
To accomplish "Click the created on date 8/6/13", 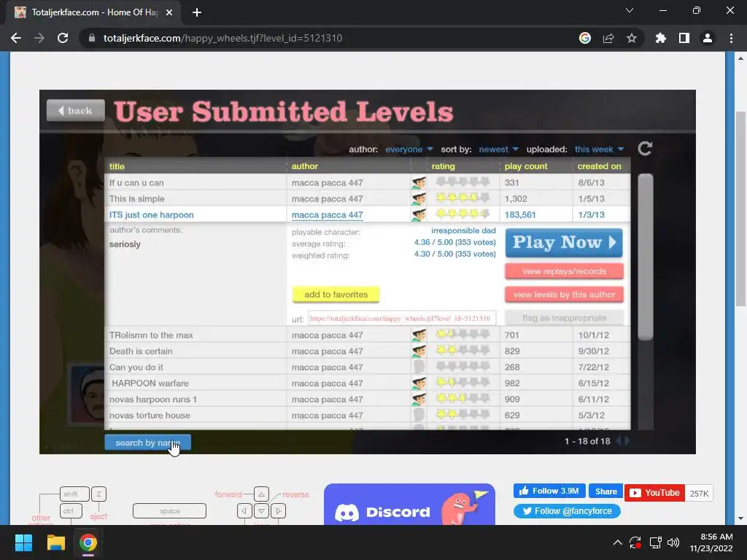I will click(591, 182).
